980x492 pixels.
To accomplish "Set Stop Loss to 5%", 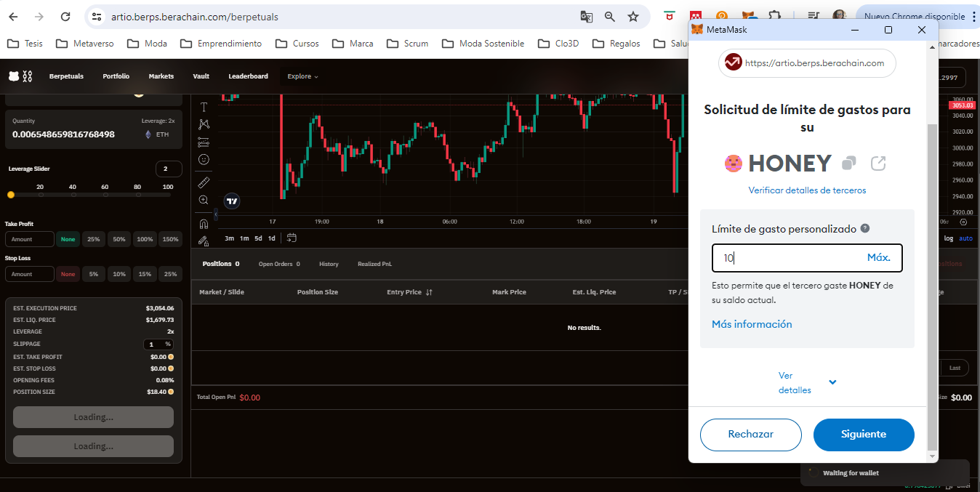I will [94, 274].
